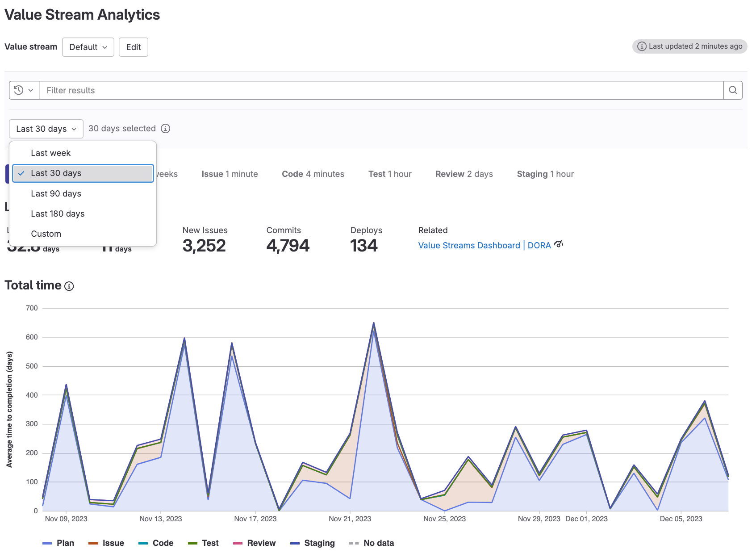Click the recent searches history icon
The height and width of the screenshot is (553, 756).
tap(18, 90)
